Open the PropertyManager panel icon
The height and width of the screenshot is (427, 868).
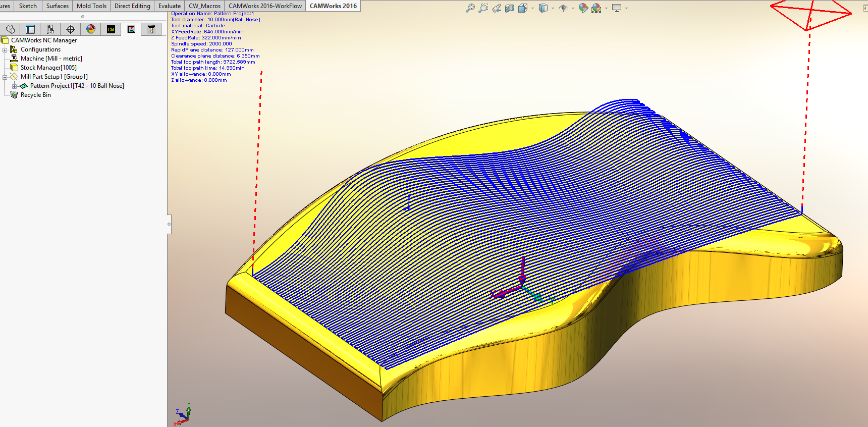click(30, 29)
